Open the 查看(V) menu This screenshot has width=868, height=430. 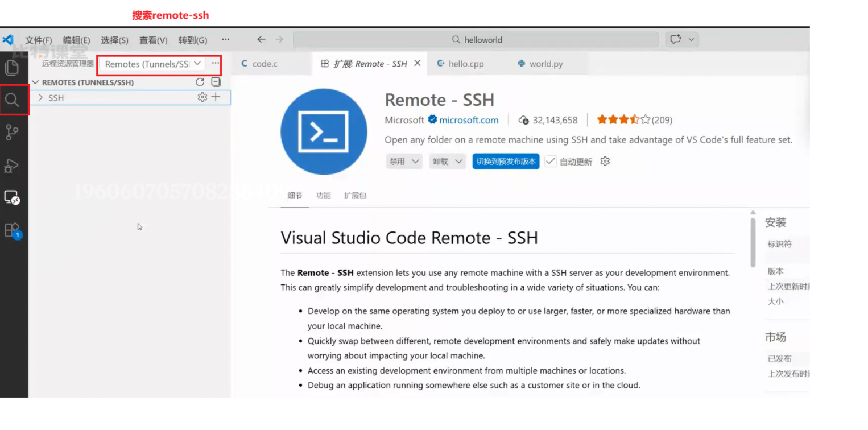pyautogui.click(x=154, y=40)
